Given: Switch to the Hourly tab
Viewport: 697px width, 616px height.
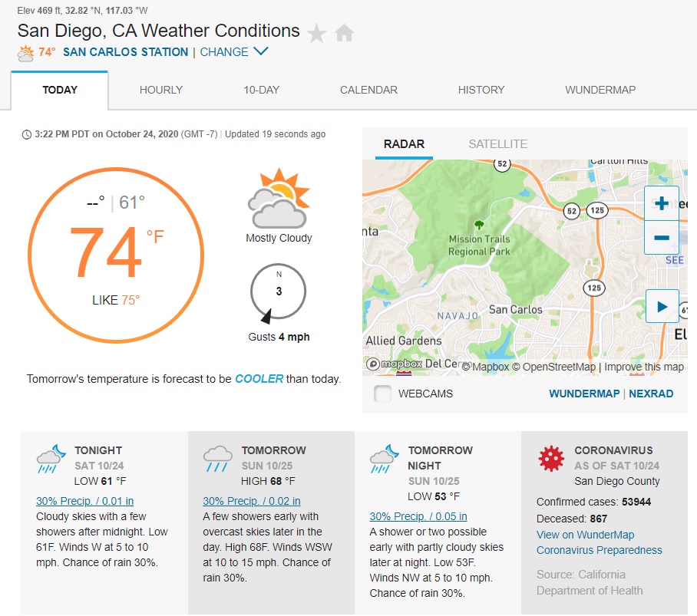Looking at the screenshot, I should pyautogui.click(x=161, y=90).
